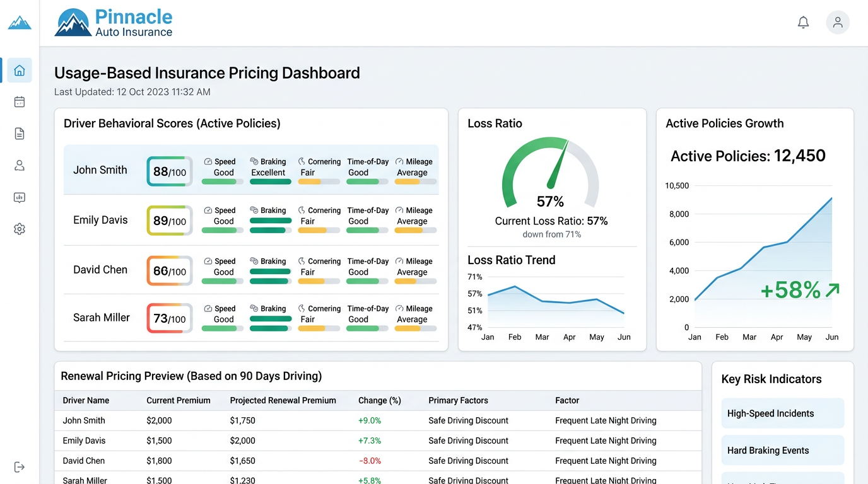Click John Smith's +9.0% change value

point(370,420)
